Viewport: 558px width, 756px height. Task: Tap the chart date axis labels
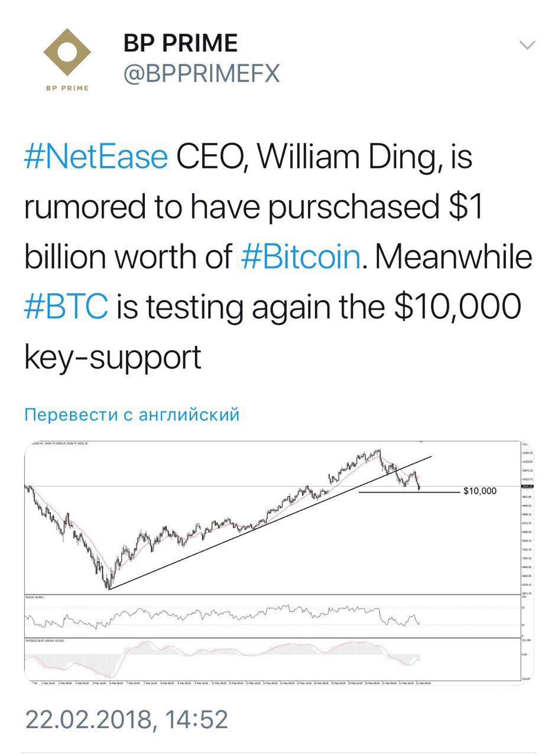(x=229, y=683)
